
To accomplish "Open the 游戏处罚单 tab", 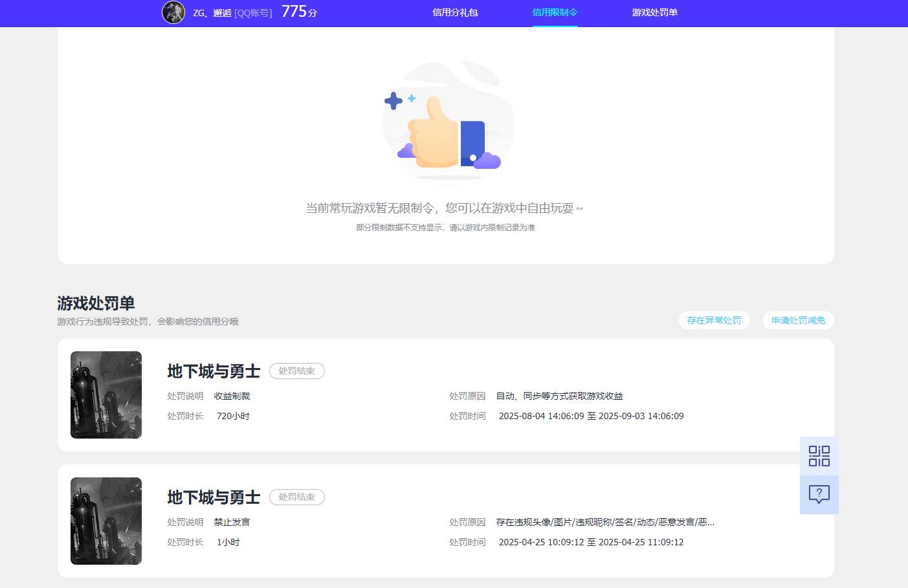I will tap(654, 12).
